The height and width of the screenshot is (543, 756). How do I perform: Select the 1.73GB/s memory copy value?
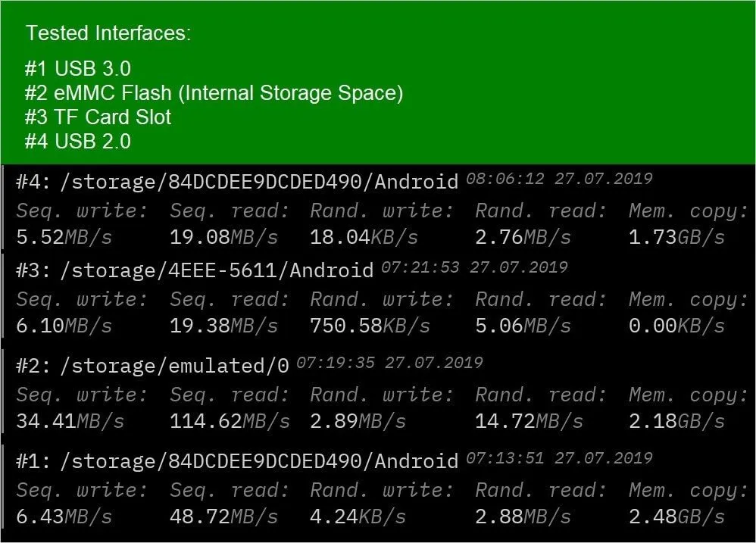click(x=676, y=237)
